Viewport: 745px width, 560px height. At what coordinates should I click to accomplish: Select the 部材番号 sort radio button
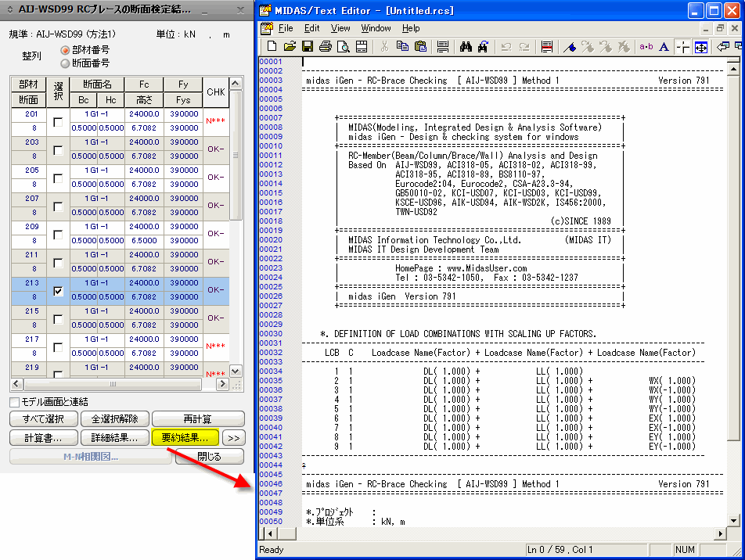(x=65, y=50)
